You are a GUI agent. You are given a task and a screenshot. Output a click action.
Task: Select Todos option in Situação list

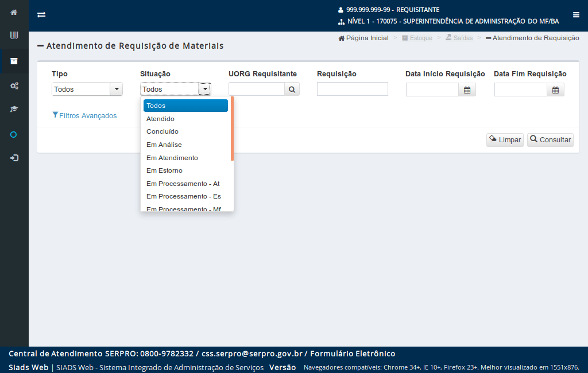(x=185, y=106)
